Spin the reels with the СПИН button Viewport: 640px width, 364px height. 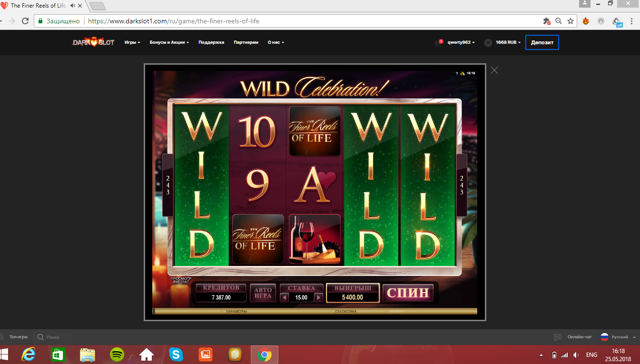coord(408,293)
